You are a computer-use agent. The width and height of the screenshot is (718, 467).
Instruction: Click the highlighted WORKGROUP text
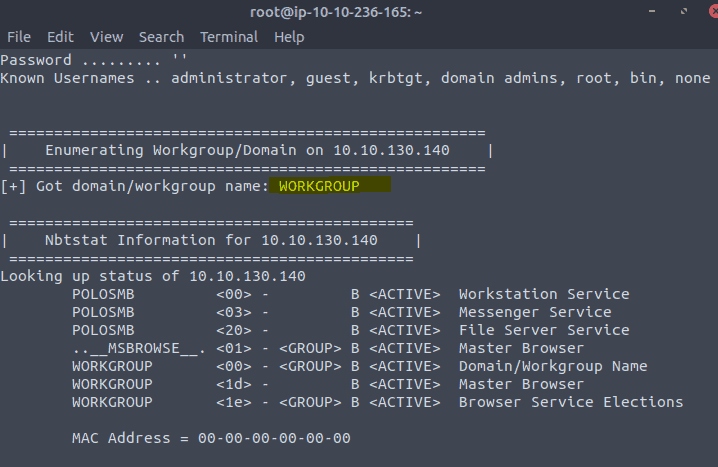coord(319,186)
